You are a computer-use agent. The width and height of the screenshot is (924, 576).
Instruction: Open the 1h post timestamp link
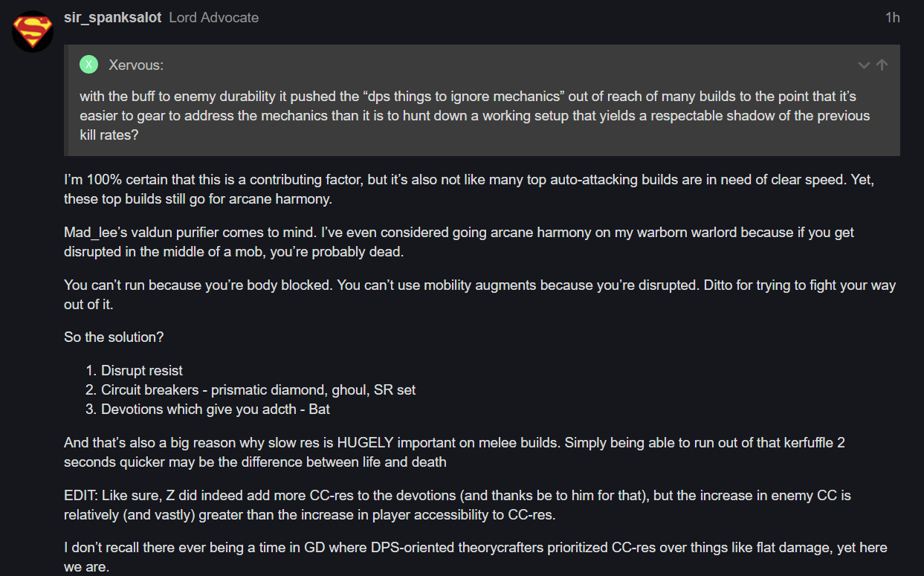pos(892,18)
